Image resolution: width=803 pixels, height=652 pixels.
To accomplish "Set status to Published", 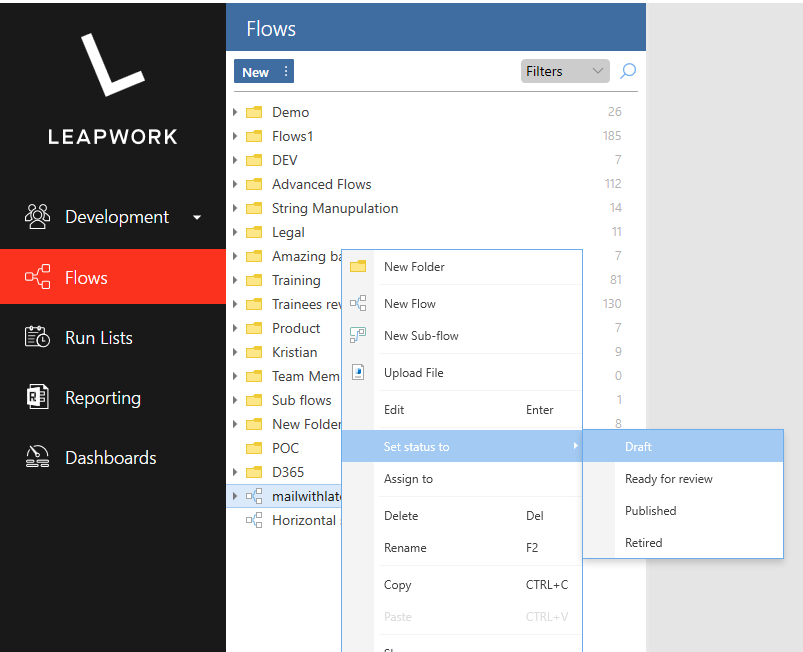I will point(683,510).
